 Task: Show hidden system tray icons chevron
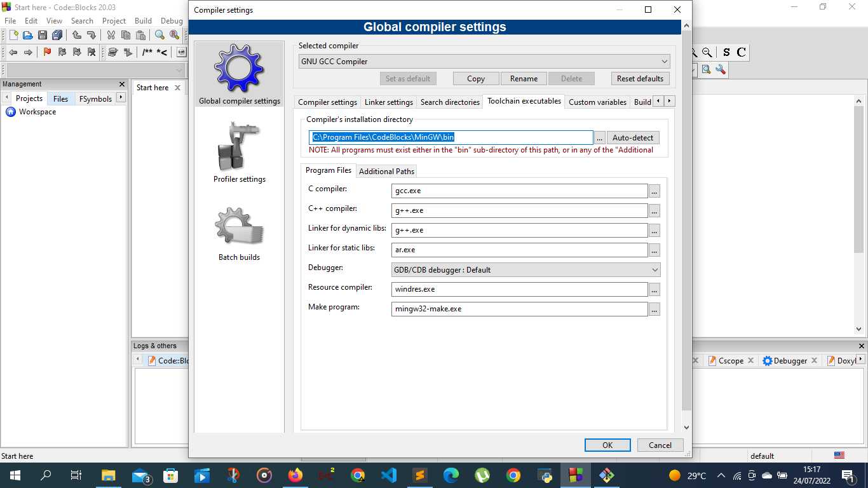[721, 475]
